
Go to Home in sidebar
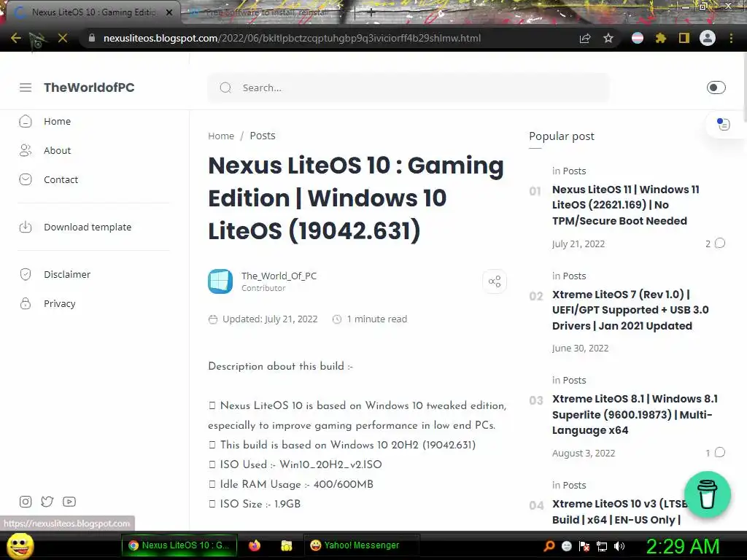[x=57, y=122]
